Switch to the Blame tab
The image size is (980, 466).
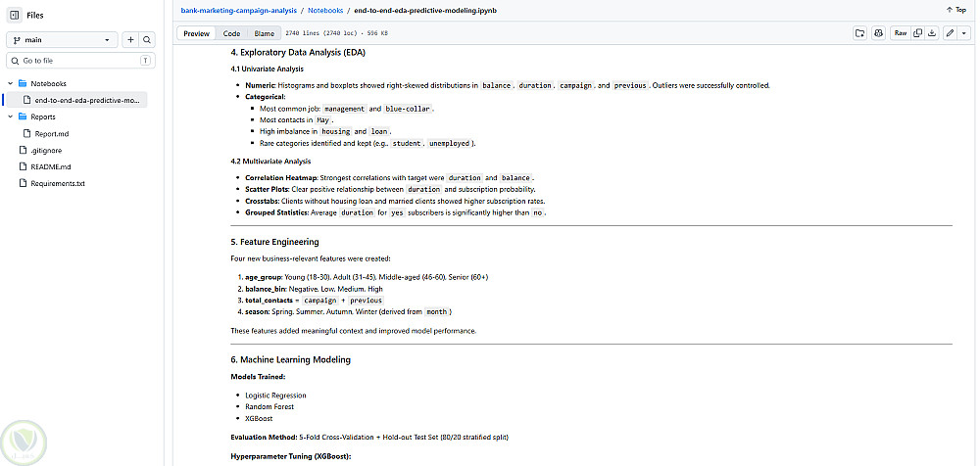[x=264, y=33]
